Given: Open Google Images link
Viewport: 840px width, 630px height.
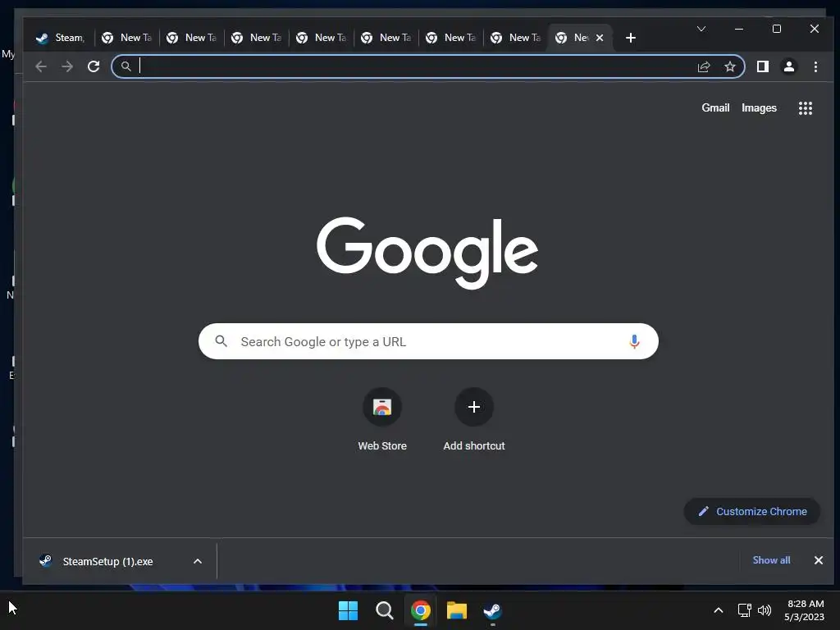Looking at the screenshot, I should pos(759,108).
